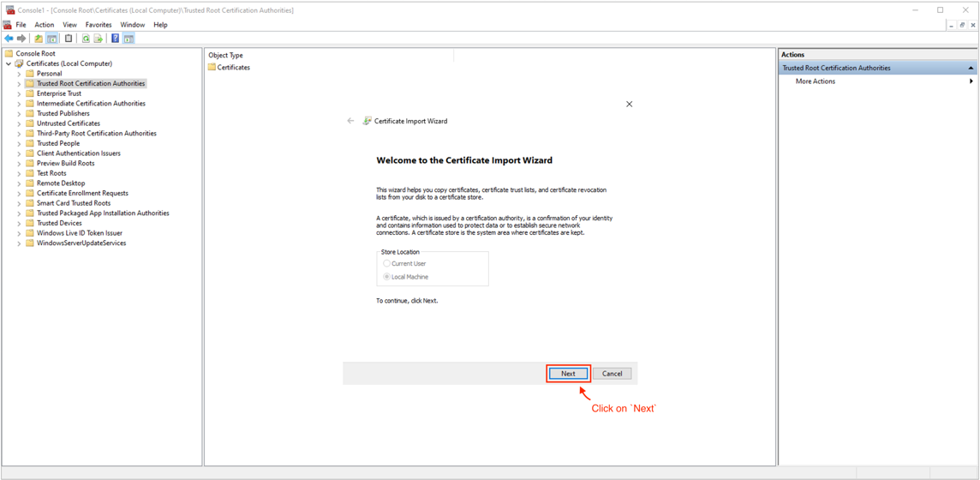Select the Trusted Publishers label in tree
The height and width of the screenshot is (480, 980).
coord(63,114)
